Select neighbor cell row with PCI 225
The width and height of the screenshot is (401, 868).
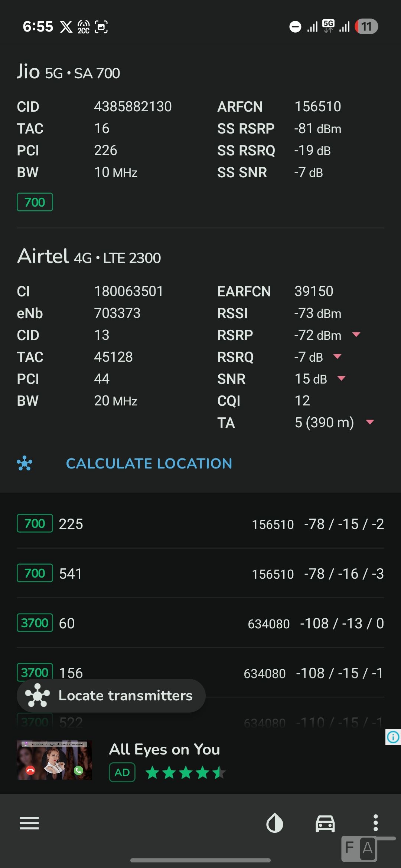point(200,524)
